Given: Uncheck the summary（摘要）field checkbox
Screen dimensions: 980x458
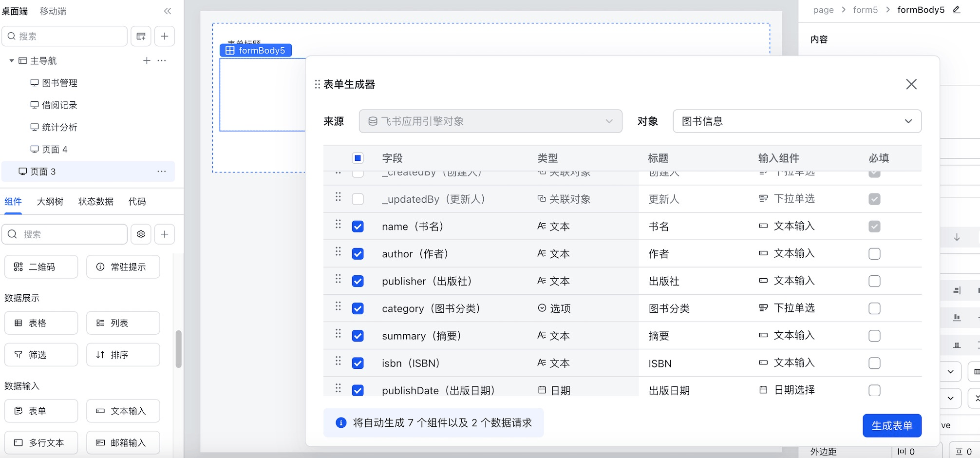Looking at the screenshot, I should tap(358, 336).
